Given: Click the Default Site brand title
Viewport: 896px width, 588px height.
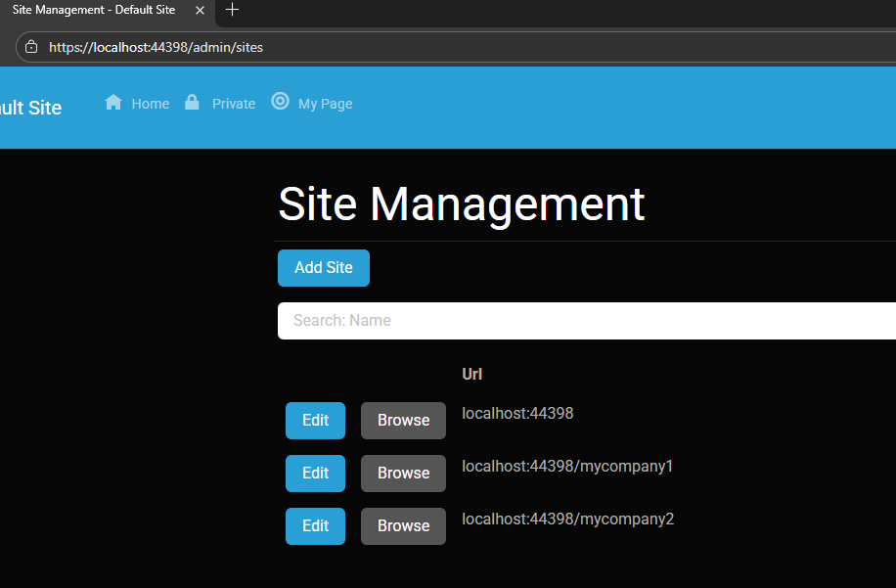Looking at the screenshot, I should pyautogui.click(x=30, y=108).
